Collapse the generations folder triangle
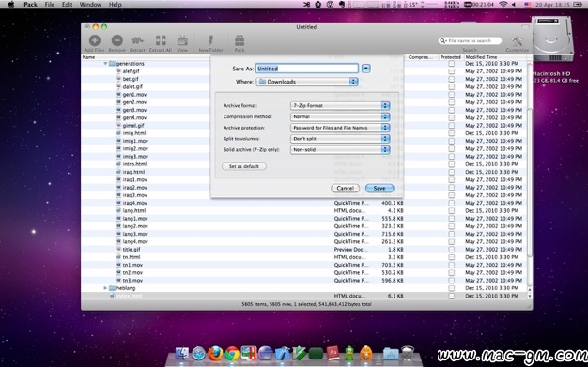Screen dimensions: 588x367 click(106, 63)
